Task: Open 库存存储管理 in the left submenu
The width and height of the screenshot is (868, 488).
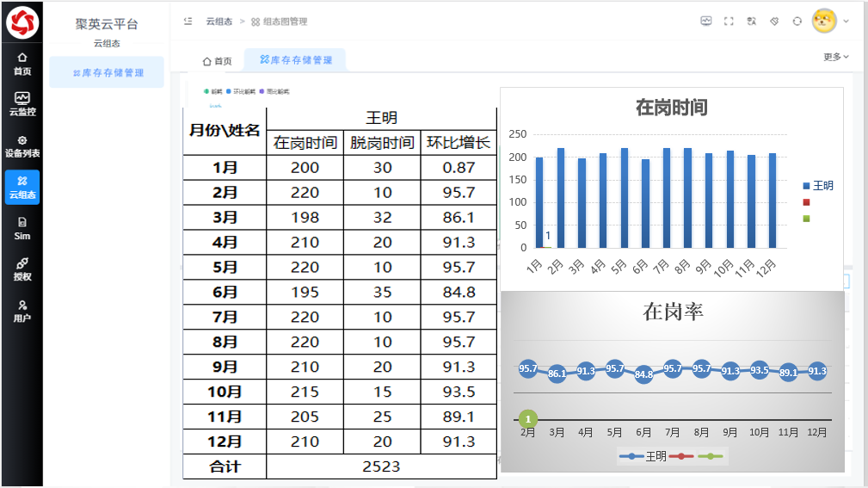Action: [107, 72]
